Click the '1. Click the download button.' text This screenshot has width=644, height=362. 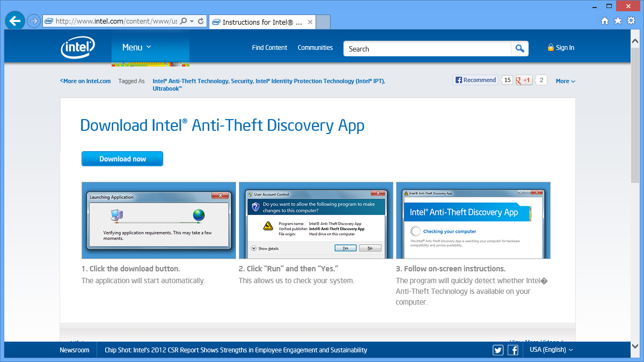[x=131, y=269]
